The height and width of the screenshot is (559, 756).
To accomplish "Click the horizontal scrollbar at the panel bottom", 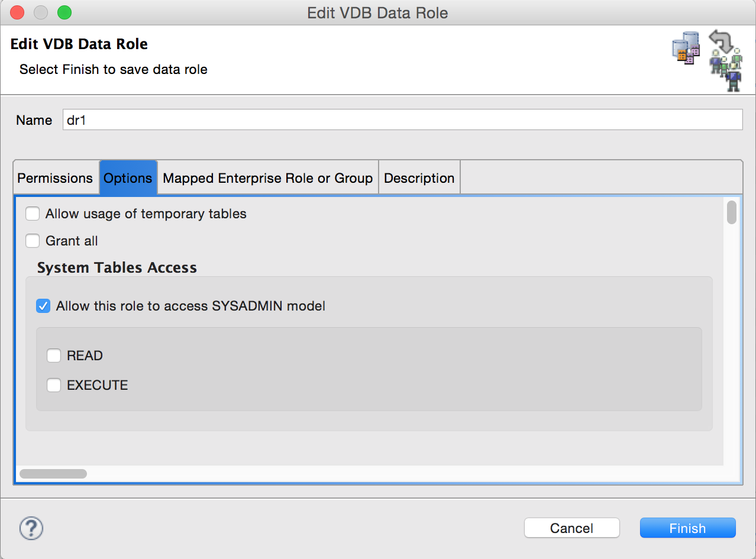I will pyautogui.click(x=53, y=473).
